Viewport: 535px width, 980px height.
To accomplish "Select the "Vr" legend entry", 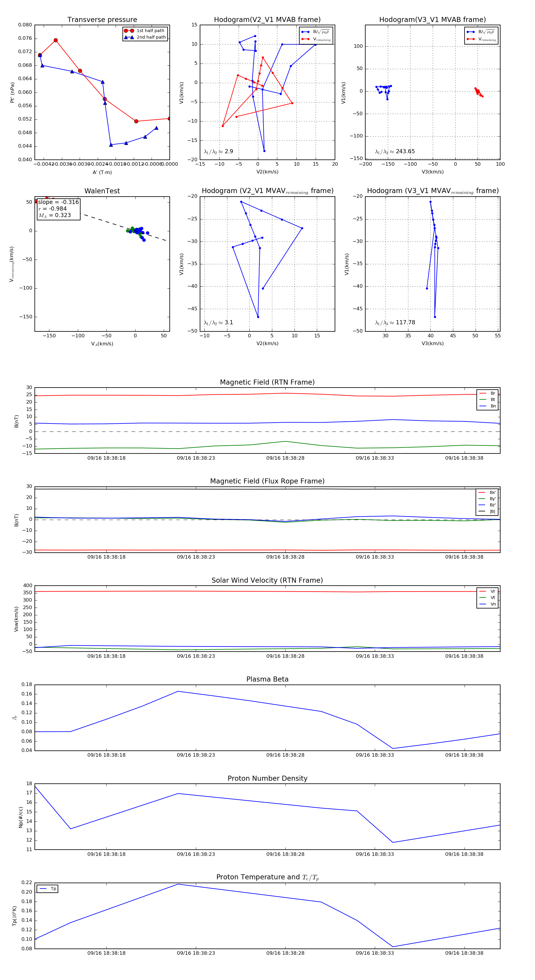I will [x=487, y=592].
